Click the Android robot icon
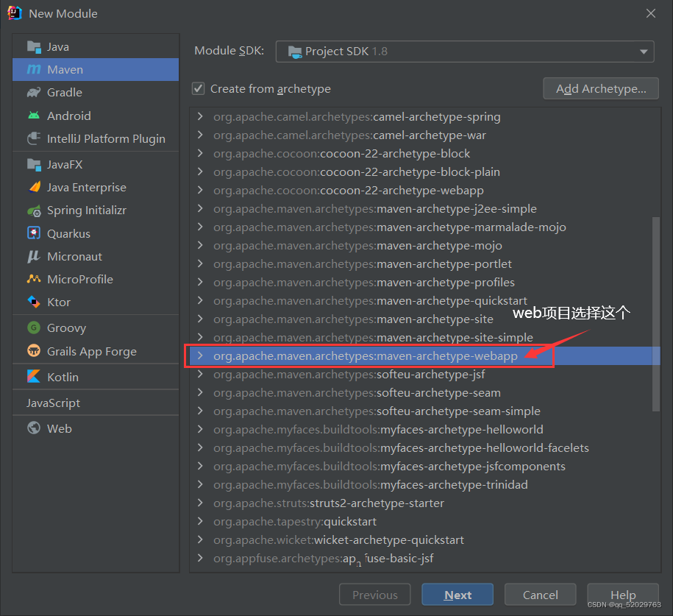 [34, 116]
